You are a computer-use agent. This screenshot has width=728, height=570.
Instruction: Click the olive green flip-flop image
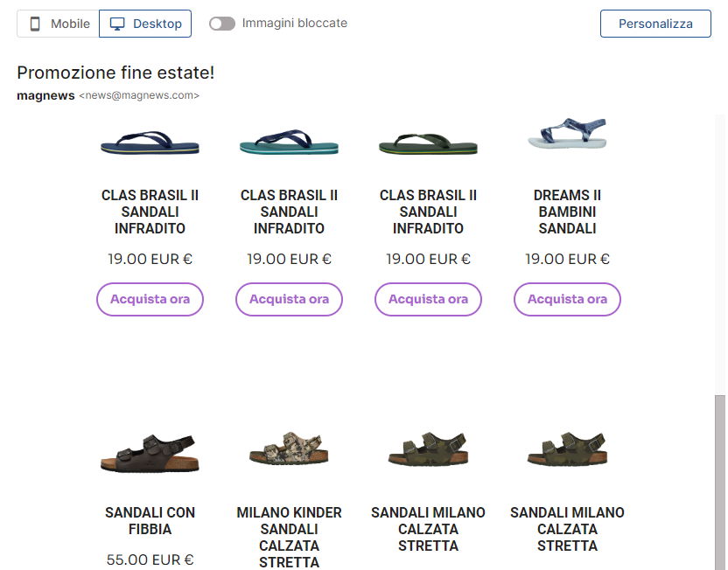pyautogui.click(x=428, y=142)
